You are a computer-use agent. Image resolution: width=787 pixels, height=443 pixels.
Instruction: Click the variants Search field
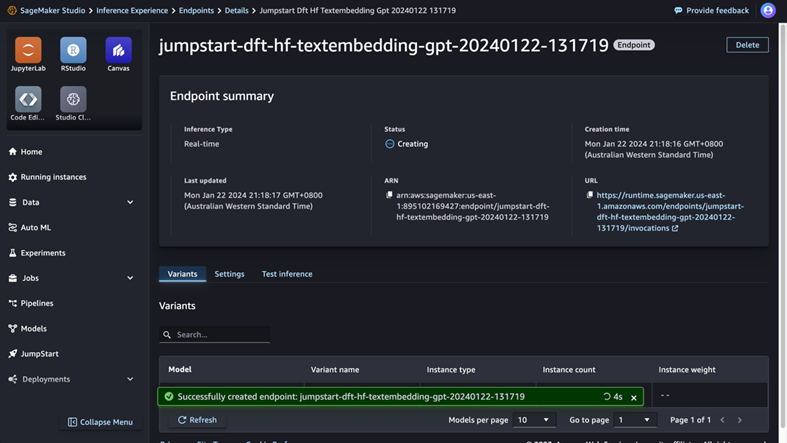pyautogui.click(x=214, y=335)
